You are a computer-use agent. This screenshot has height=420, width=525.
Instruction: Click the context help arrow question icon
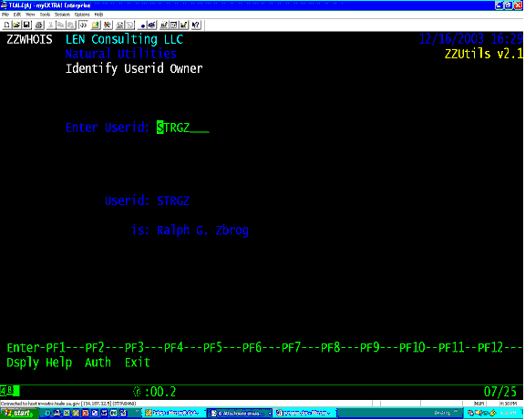196,25
